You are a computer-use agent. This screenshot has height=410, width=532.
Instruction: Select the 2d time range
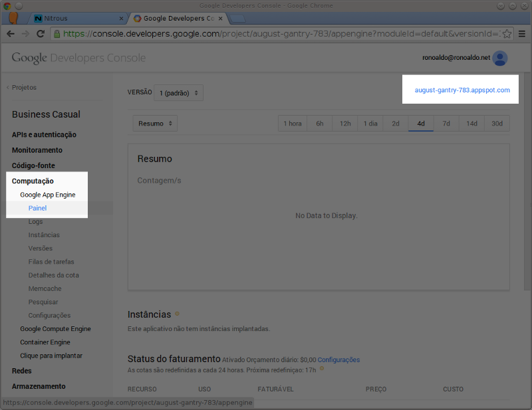pyautogui.click(x=396, y=124)
